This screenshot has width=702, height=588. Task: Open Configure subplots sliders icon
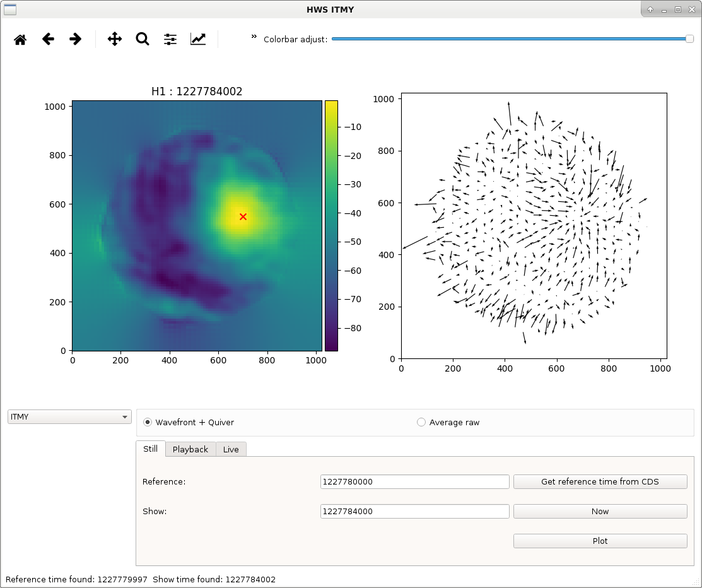click(x=170, y=39)
